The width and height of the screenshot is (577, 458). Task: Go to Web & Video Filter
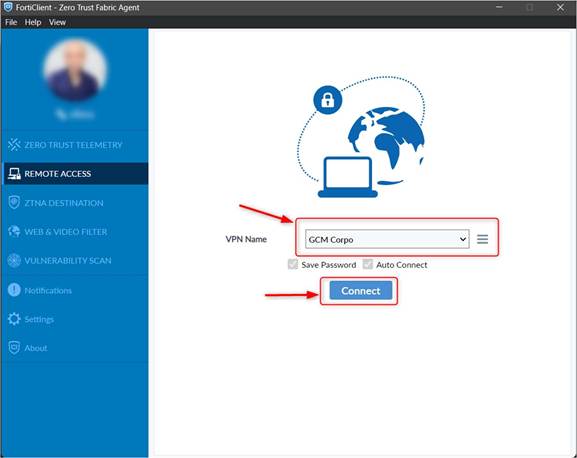point(75,232)
